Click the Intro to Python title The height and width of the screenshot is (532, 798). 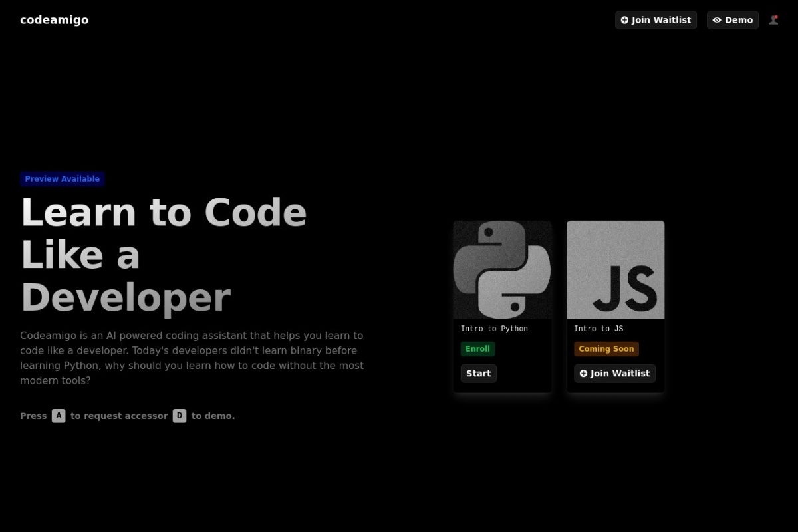point(494,329)
